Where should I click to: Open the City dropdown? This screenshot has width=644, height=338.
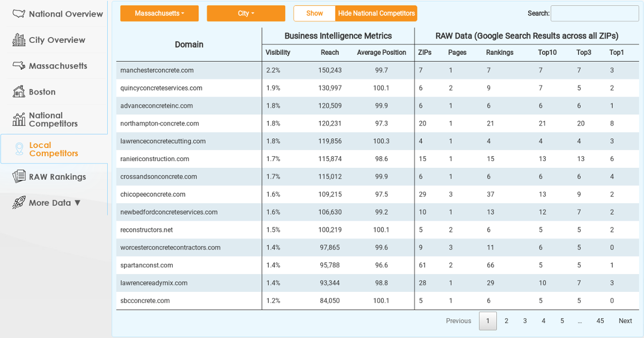click(246, 13)
